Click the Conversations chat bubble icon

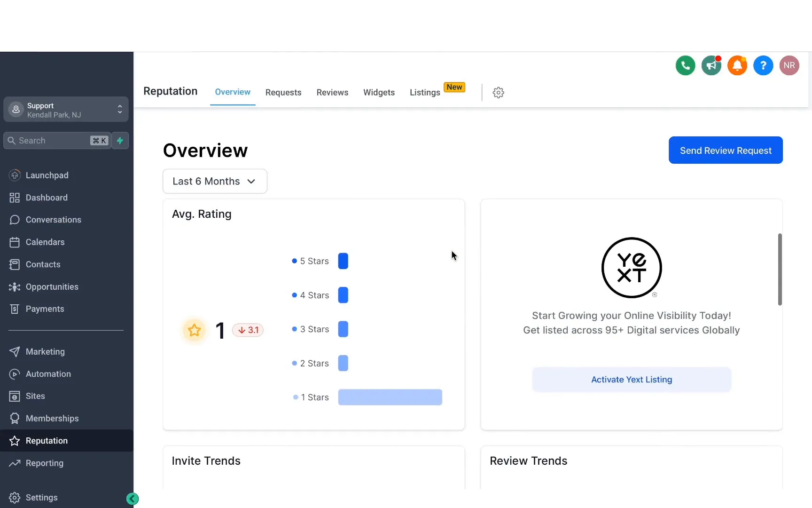15,220
